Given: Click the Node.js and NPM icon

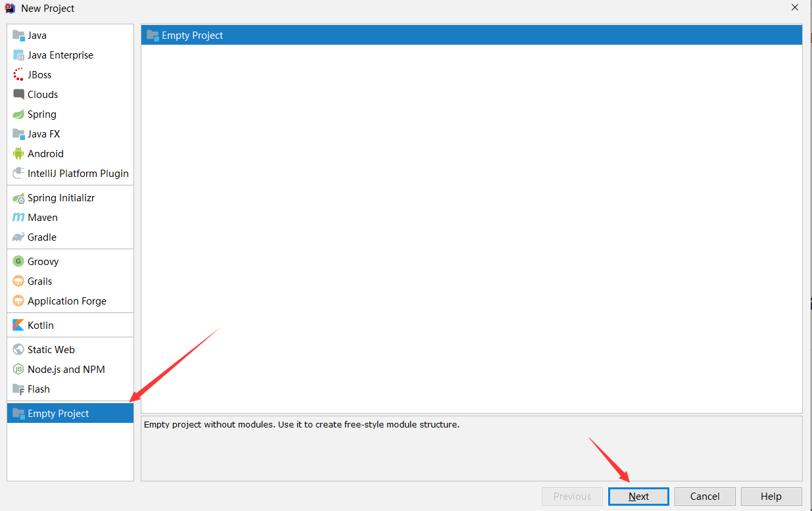Looking at the screenshot, I should click(18, 370).
